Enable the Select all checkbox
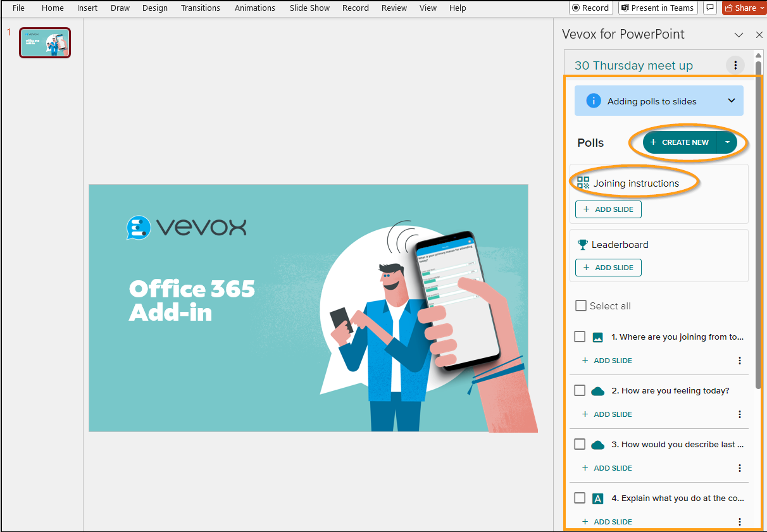The height and width of the screenshot is (532, 767). [x=580, y=306]
